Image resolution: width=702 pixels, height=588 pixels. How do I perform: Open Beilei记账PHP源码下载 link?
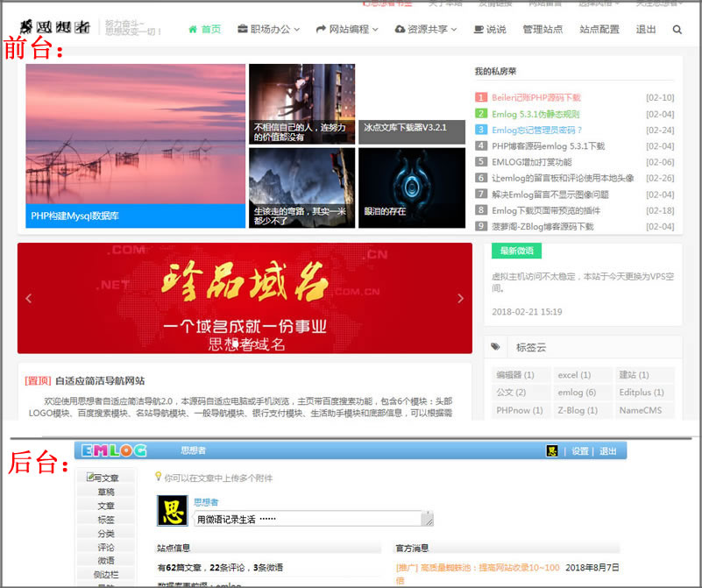pyautogui.click(x=535, y=97)
